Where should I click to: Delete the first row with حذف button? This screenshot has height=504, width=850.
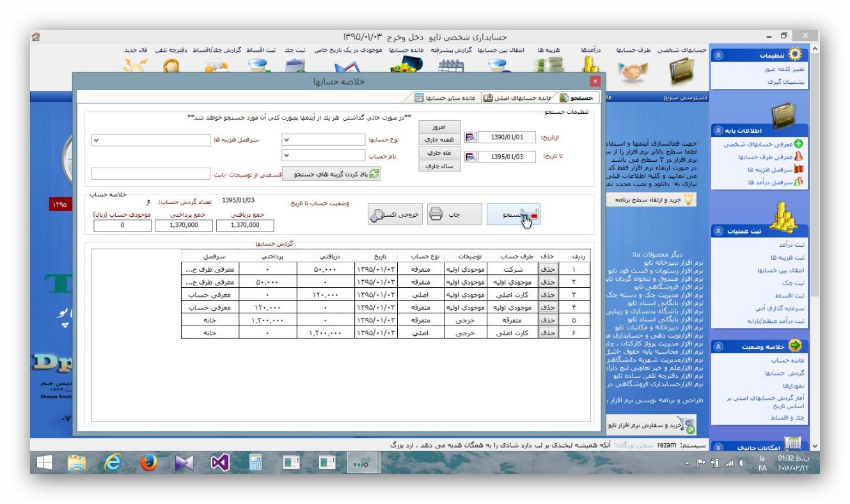[547, 269]
